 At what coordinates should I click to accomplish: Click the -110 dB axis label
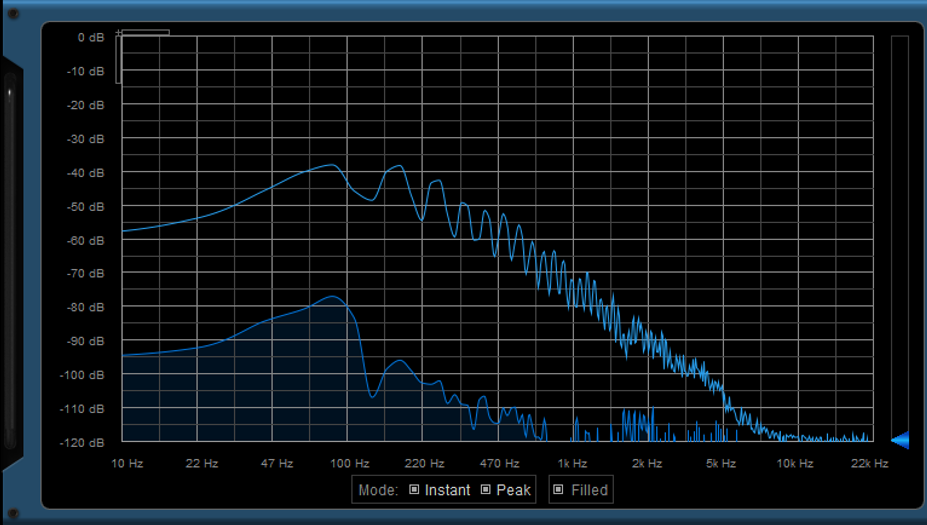pyautogui.click(x=82, y=409)
